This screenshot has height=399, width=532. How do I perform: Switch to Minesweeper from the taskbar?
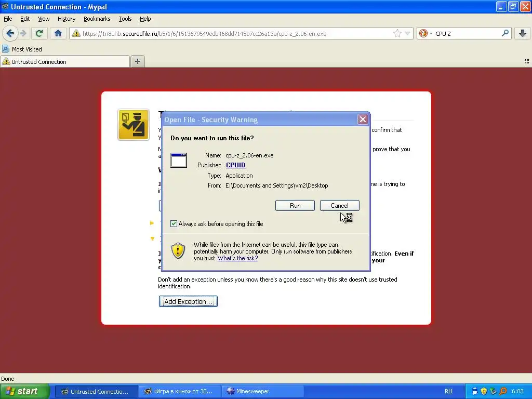tap(263, 392)
